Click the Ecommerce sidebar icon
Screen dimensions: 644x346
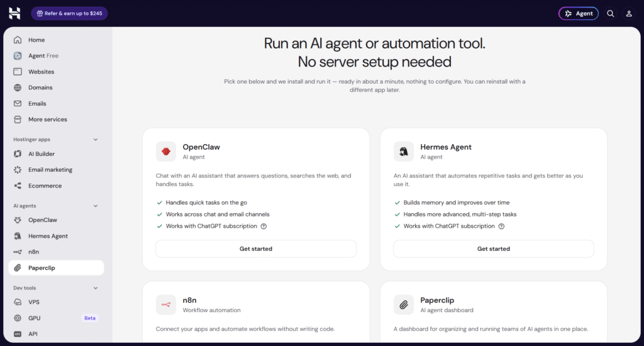(18, 186)
